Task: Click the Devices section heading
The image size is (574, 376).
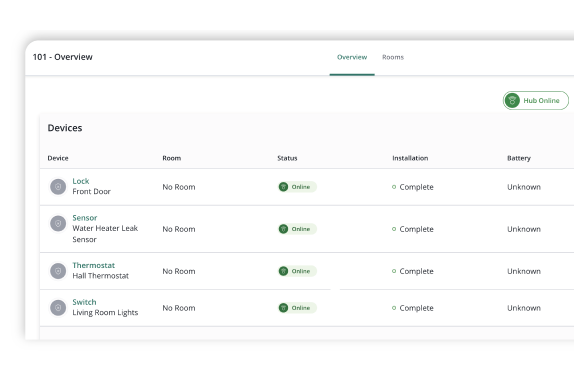Action: click(x=65, y=128)
